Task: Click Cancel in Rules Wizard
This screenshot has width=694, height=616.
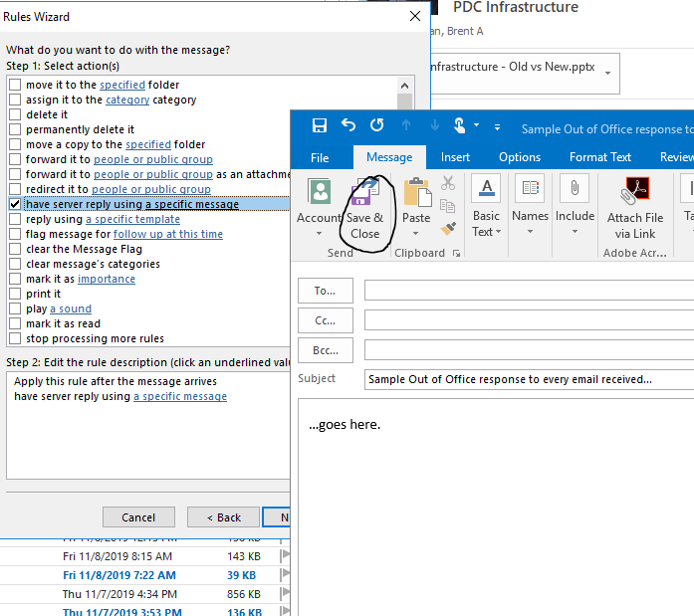Action: pos(138,516)
